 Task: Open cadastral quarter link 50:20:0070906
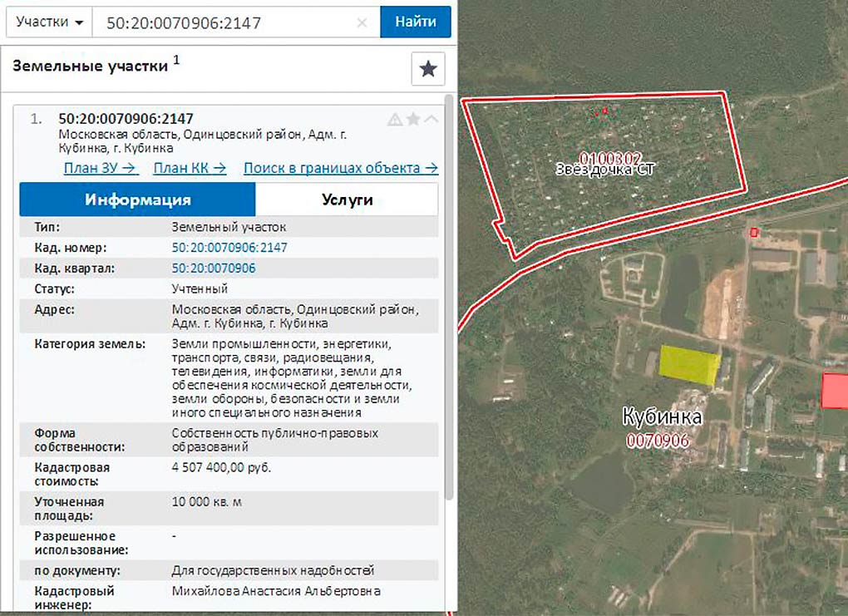click(x=214, y=268)
